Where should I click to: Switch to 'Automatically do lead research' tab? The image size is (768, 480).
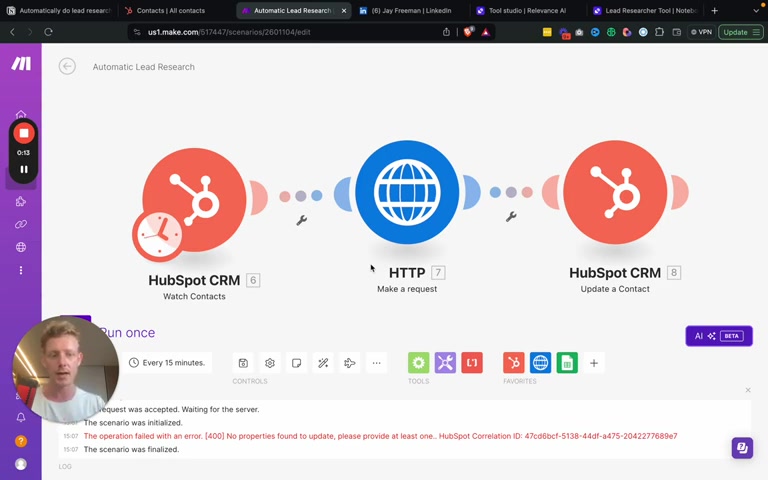(59, 10)
